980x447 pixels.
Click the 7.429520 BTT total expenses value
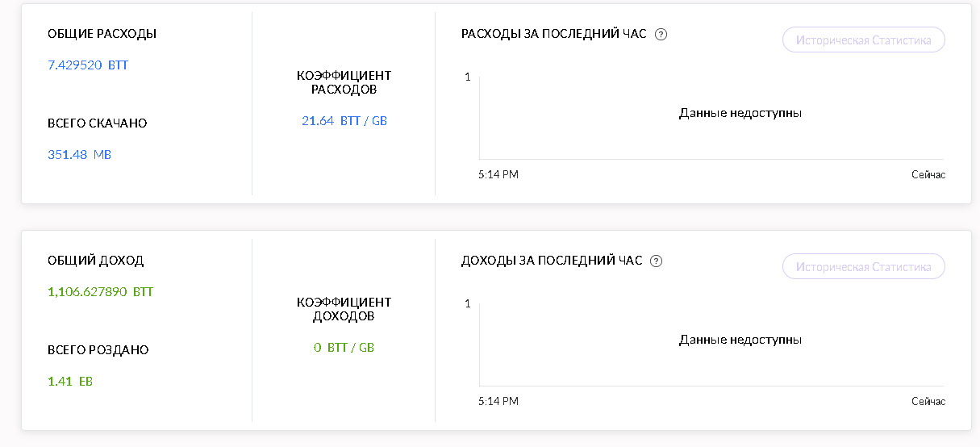(88, 65)
